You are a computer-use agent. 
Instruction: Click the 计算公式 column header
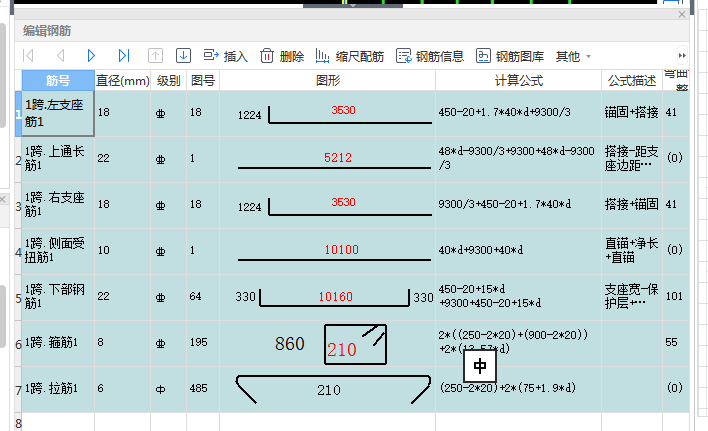[518, 81]
